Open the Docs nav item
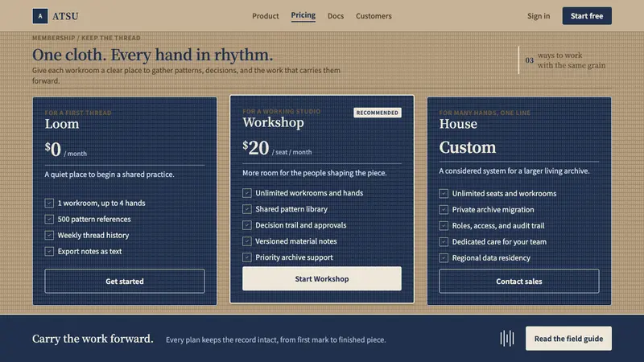644x362 pixels. coord(336,16)
